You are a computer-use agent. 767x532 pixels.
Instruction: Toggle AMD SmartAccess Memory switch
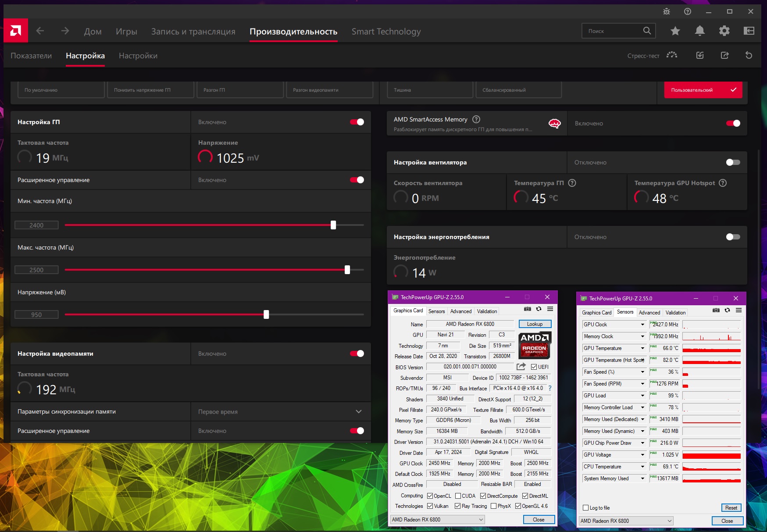733,123
